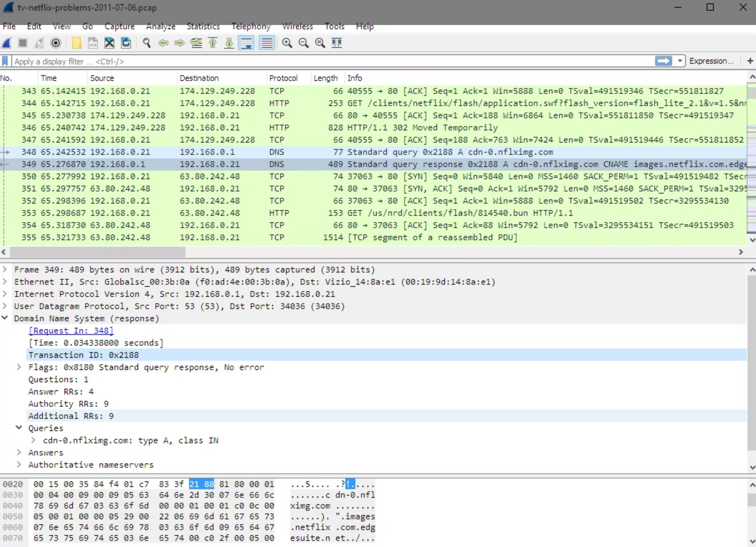
Task: Sort packets by Protocol column header
Action: (x=289, y=78)
